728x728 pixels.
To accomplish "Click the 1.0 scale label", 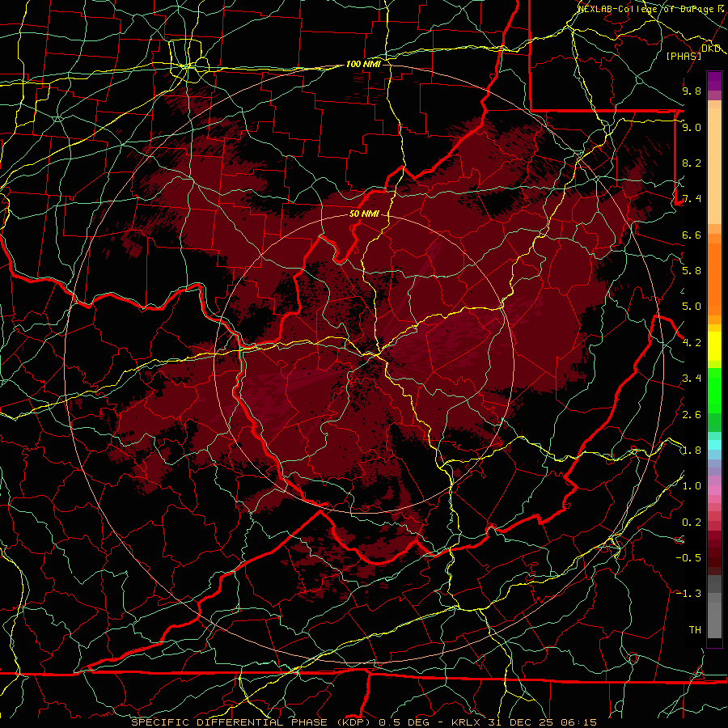I will [692, 486].
